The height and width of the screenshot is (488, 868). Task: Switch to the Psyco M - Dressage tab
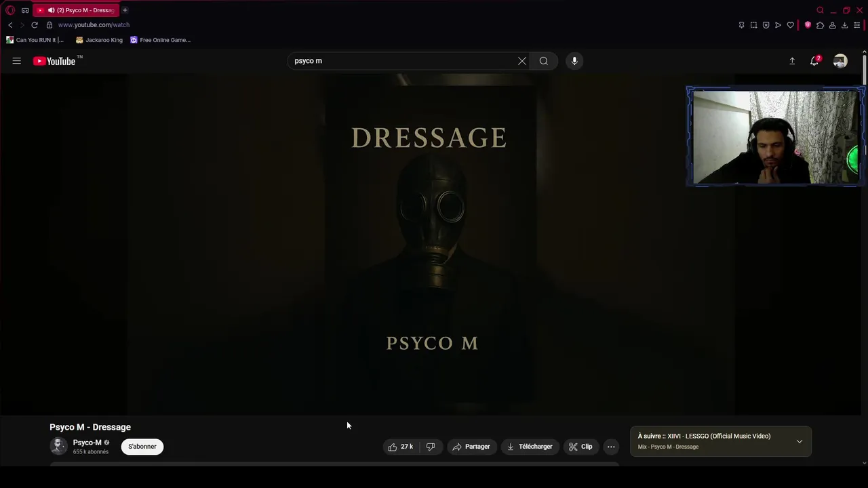(x=76, y=10)
